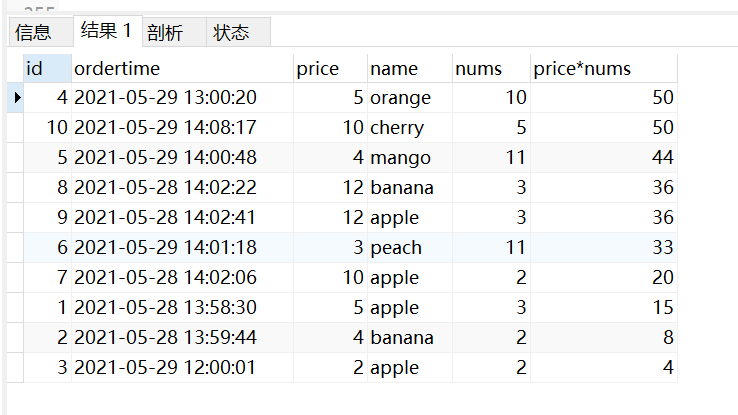This screenshot has width=738, height=415.
Task: Click the current row indicator arrow
Action: [x=17, y=98]
